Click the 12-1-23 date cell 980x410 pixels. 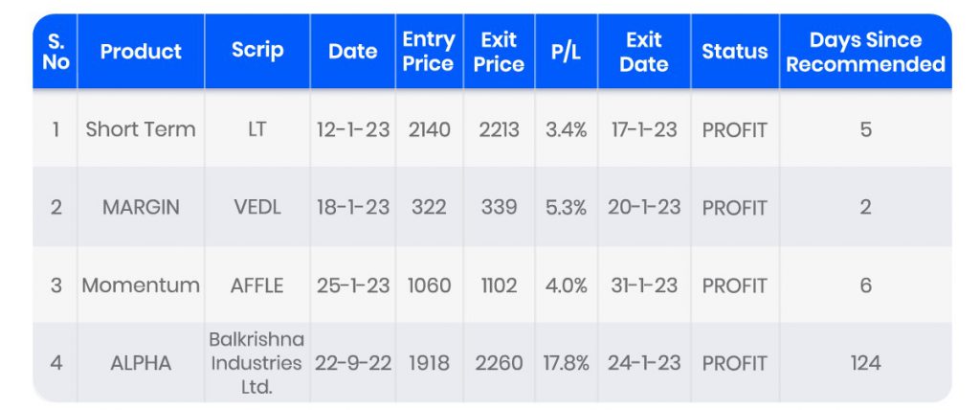click(353, 129)
